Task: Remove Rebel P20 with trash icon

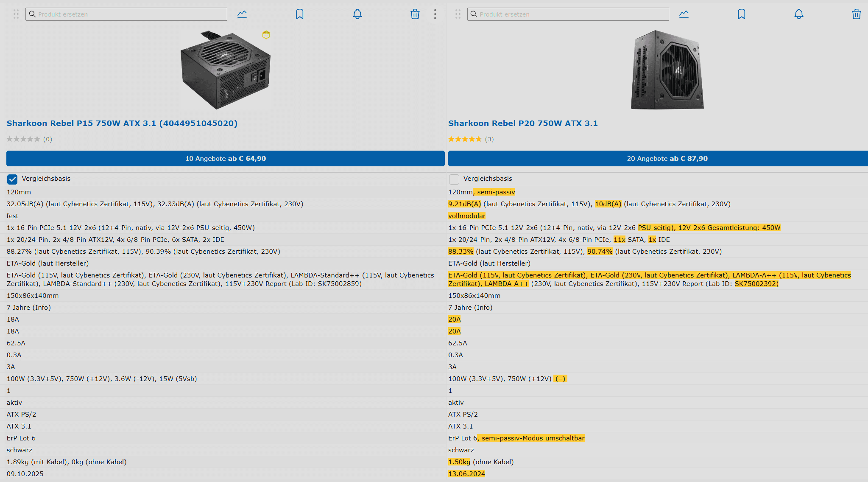Action: point(856,14)
